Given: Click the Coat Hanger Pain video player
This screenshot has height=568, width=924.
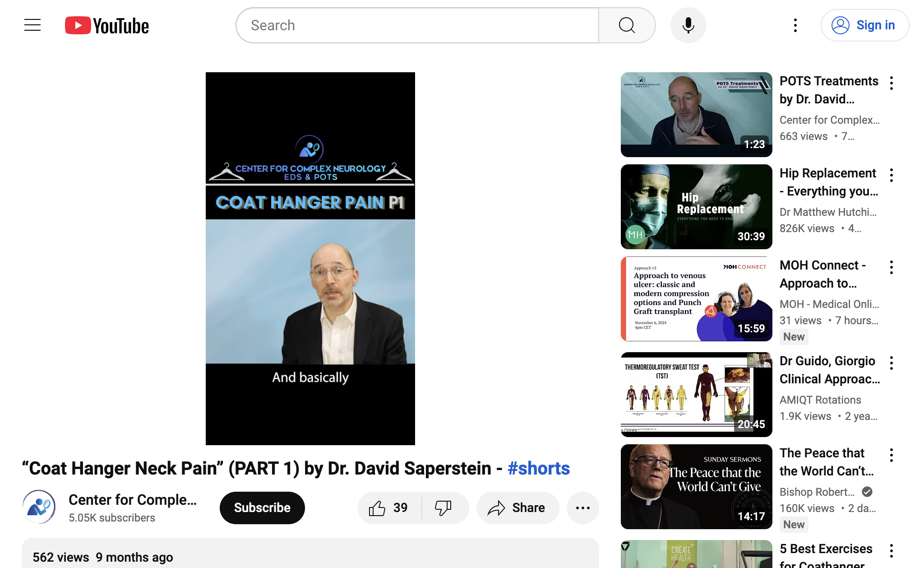Looking at the screenshot, I should coord(310,259).
